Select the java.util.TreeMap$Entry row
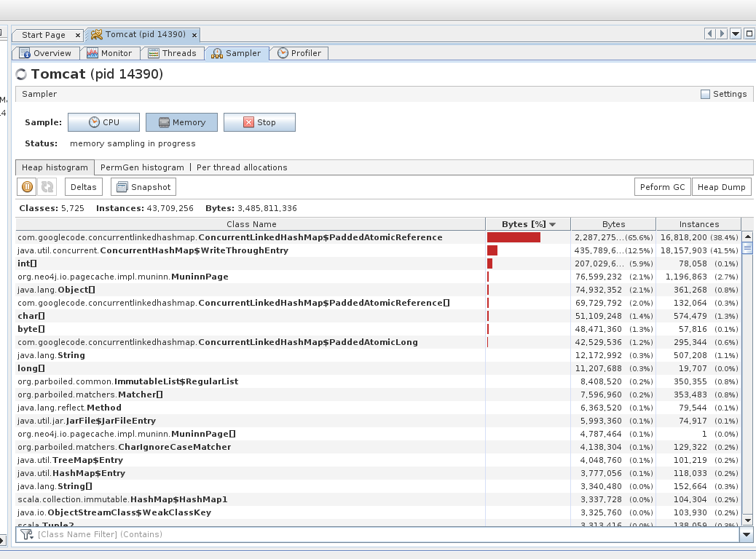The width and height of the screenshot is (756, 559). [x=379, y=460]
